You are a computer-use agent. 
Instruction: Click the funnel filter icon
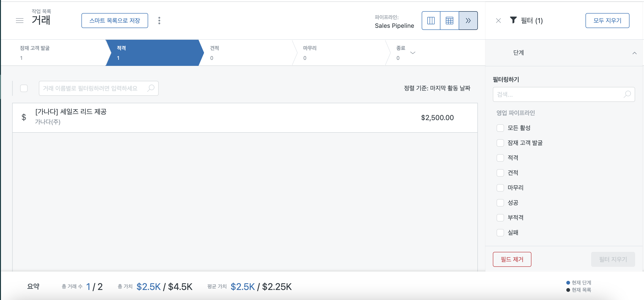[513, 20]
